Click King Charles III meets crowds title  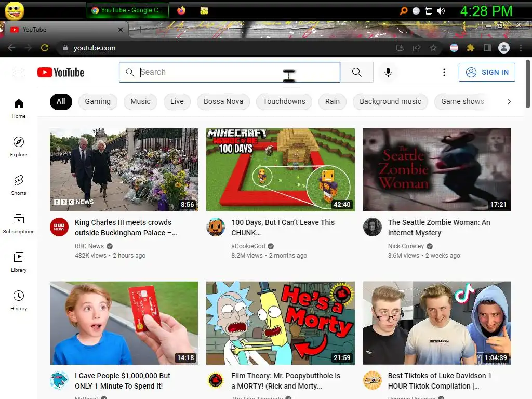pos(126,228)
